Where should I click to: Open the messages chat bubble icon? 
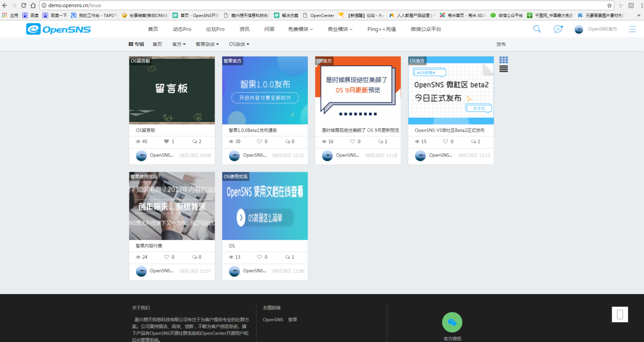558,29
